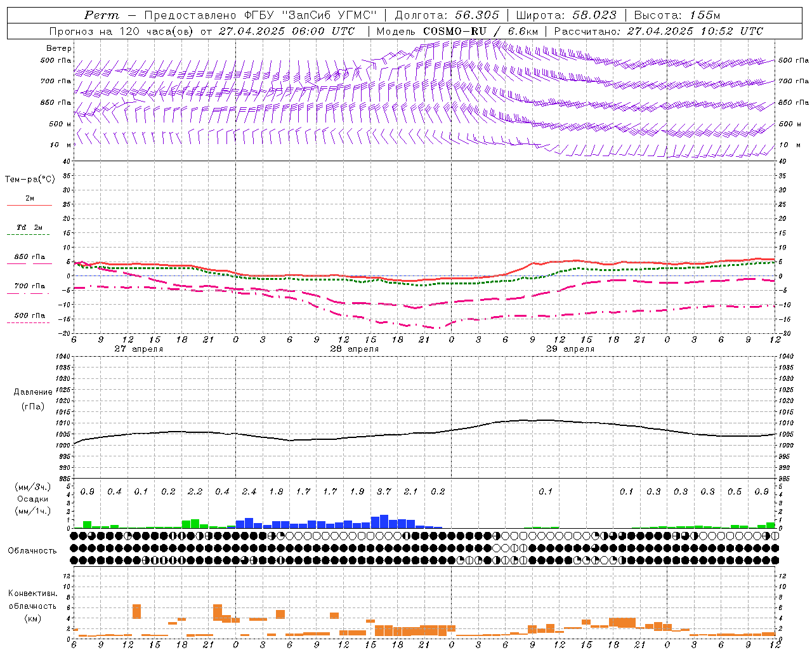Image resolution: width=812 pixels, height=650 pixels.
Task: Click the dashed line sample under "Td 2м" legend
Action: 29,235
